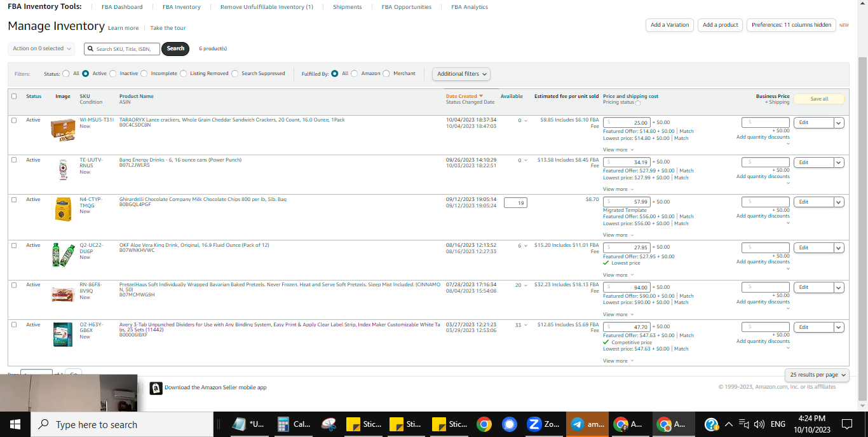Click the available quantity field showing 19
Image resolution: width=868 pixels, height=437 pixels.
[x=515, y=203]
